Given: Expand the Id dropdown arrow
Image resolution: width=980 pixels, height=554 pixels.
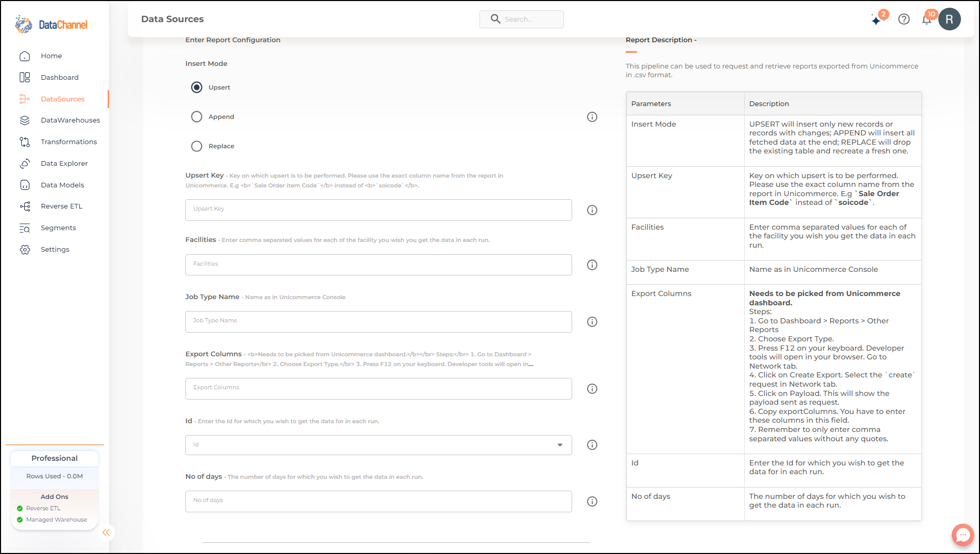Looking at the screenshot, I should click(x=560, y=445).
